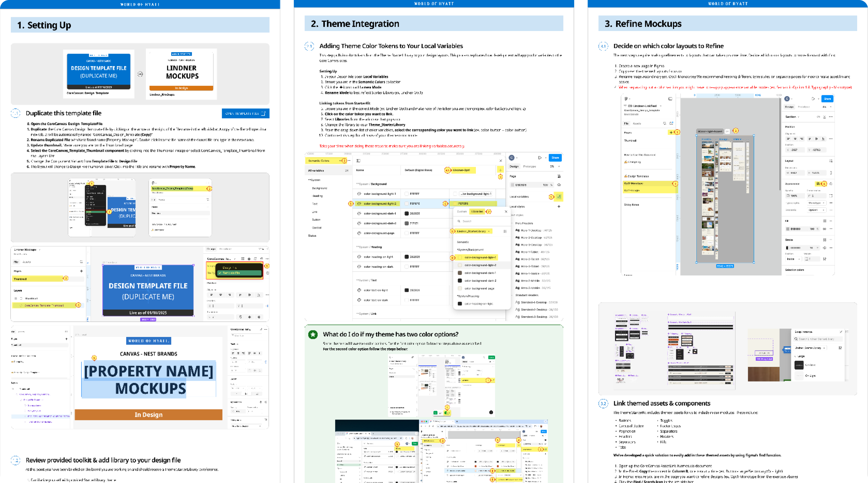This screenshot has height=483, width=868.
Task: Open stroke position Inside dropdown
Action: tap(794, 259)
